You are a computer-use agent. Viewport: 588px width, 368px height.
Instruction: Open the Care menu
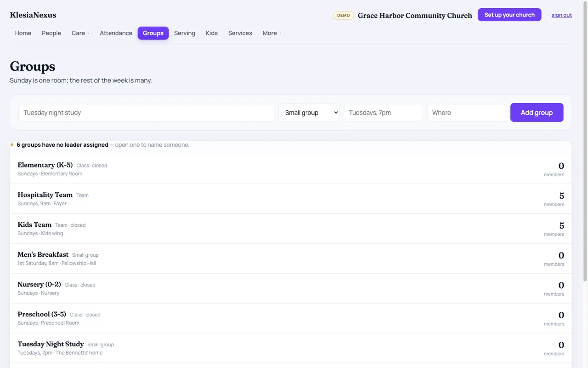[x=80, y=33]
